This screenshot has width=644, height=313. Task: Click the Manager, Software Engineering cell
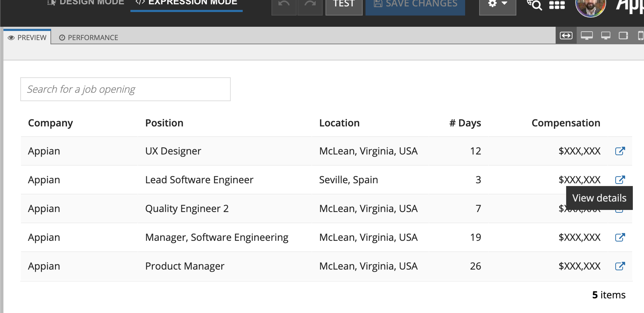click(x=217, y=237)
